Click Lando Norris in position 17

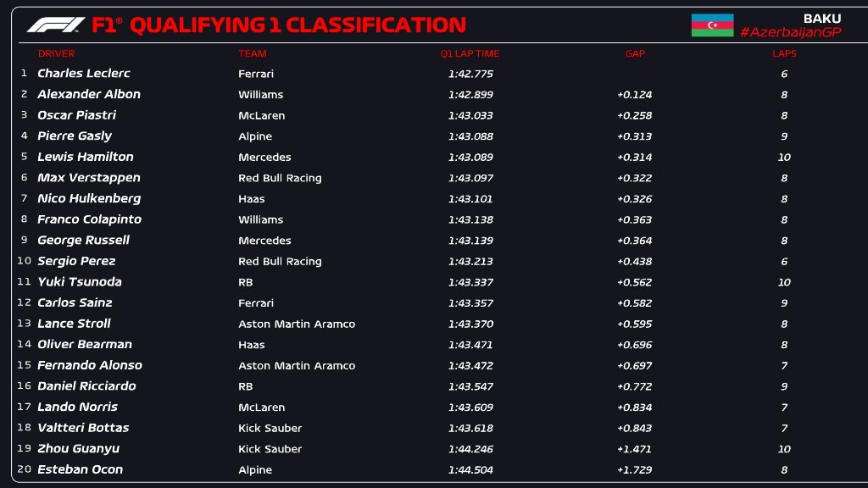click(77, 407)
